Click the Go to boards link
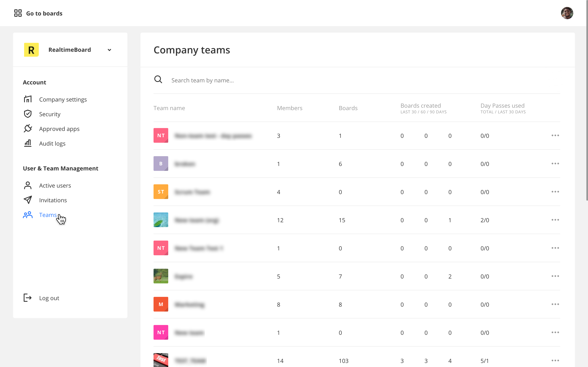The height and width of the screenshot is (367, 588). (44, 13)
